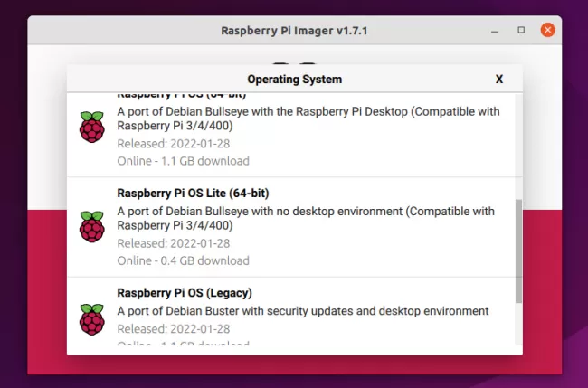Screen dimensions: 588x388
Task: Select Raspberry Pi OS Lite (64-bit) title
Action: click(193, 193)
